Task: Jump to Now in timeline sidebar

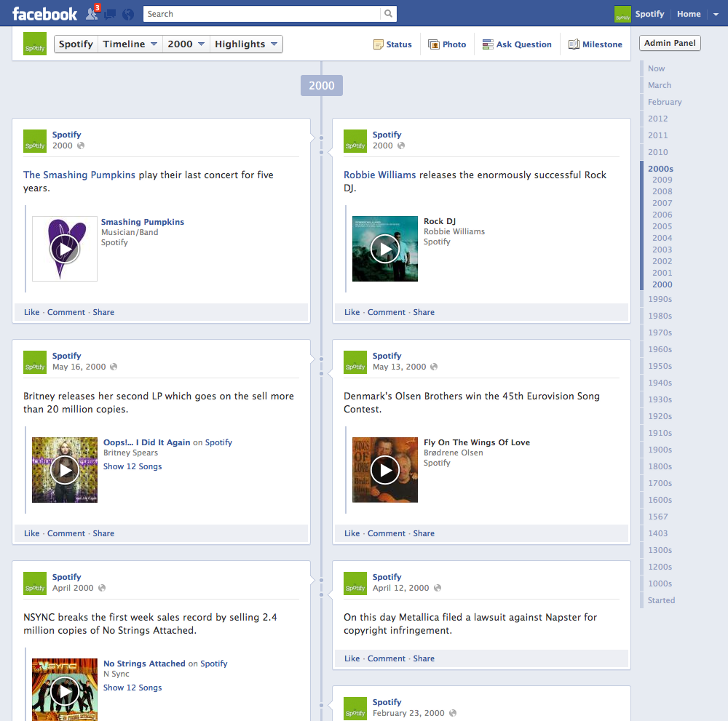Action: point(656,68)
